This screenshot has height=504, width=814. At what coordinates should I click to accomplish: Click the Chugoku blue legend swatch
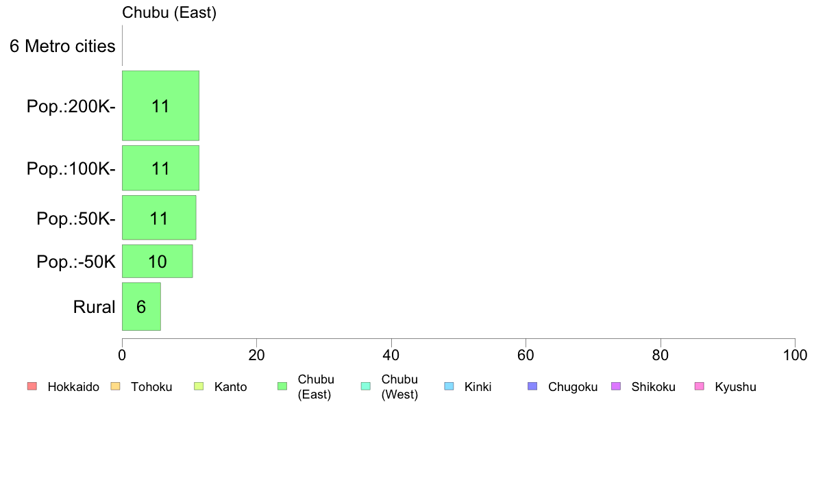click(x=532, y=386)
